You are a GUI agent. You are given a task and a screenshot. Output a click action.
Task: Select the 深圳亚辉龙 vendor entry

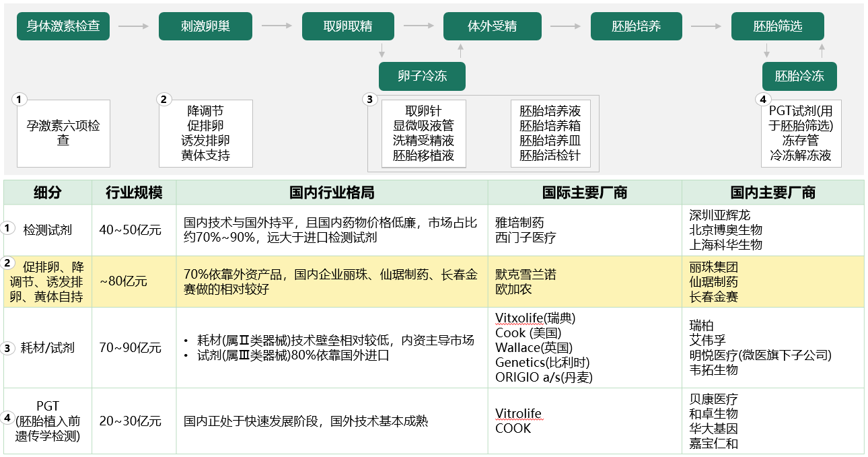point(720,215)
